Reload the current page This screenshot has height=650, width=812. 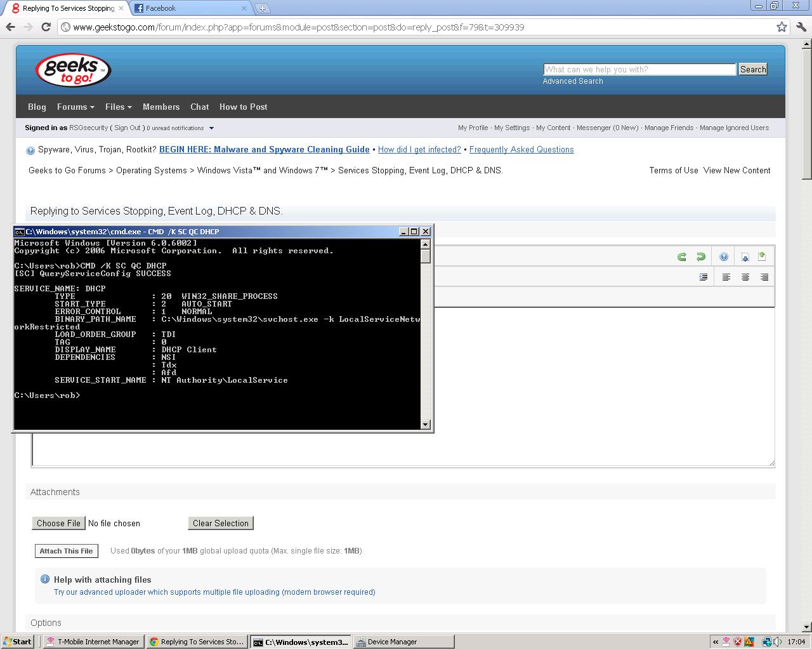(x=46, y=27)
